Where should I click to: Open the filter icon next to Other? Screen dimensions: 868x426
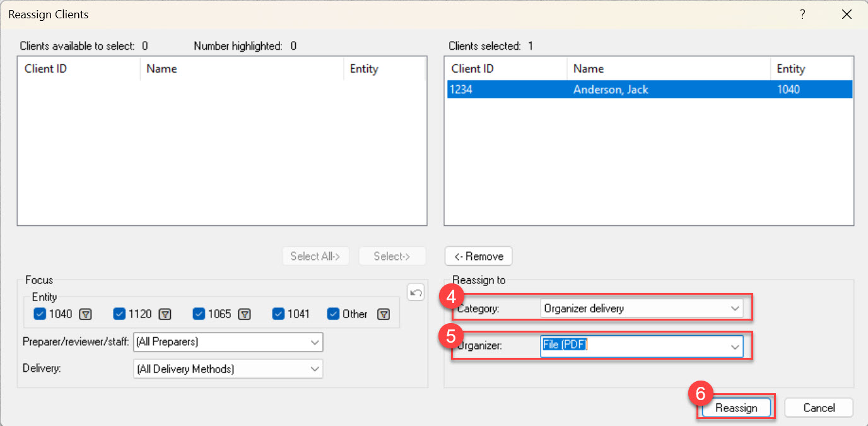[x=383, y=314]
